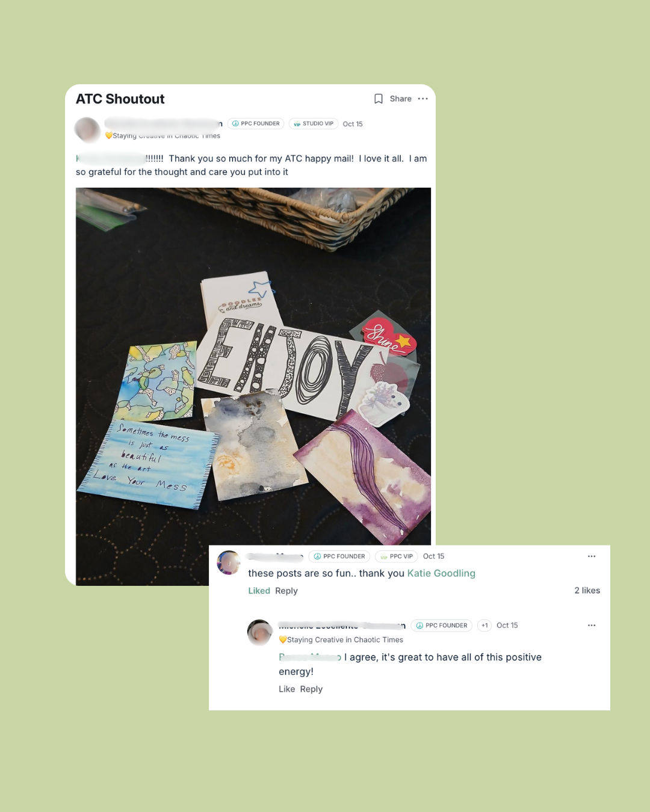This screenshot has height=812, width=650.
Task: Click the STUDIO VIP badge on the post
Action: [x=314, y=124]
